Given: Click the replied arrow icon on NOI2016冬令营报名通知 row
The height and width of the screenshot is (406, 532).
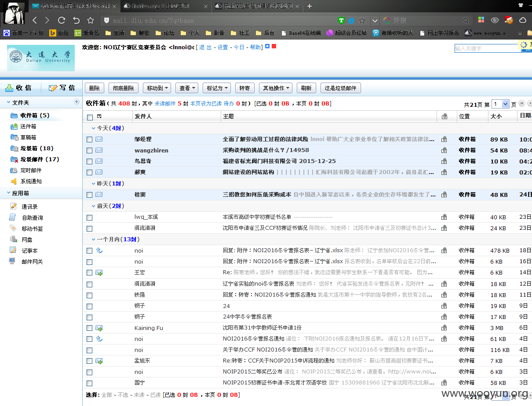Looking at the screenshot, I should pos(99,339).
